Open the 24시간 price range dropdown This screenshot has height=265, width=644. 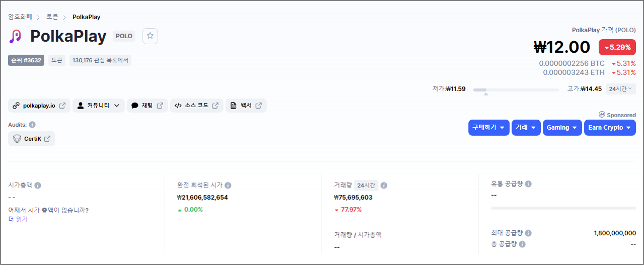620,89
